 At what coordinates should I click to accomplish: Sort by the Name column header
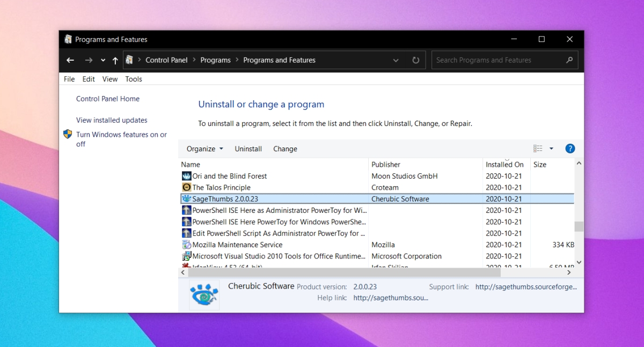point(274,165)
